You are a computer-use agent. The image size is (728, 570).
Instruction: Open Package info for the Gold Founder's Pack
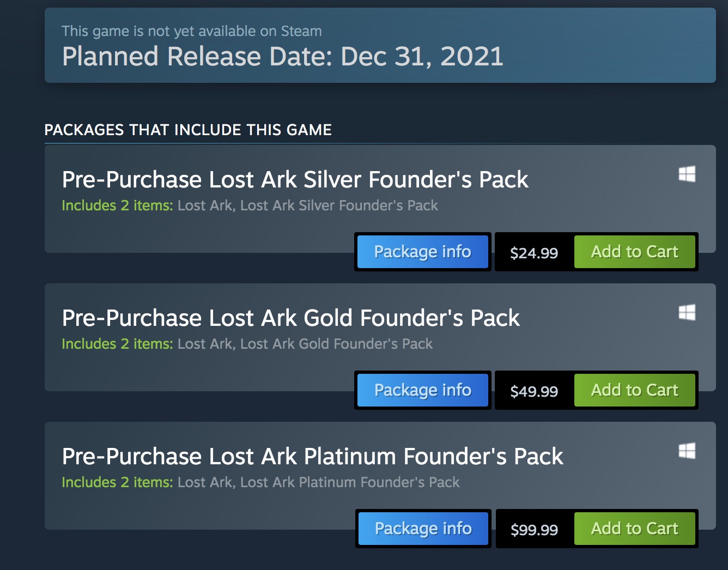click(x=423, y=390)
